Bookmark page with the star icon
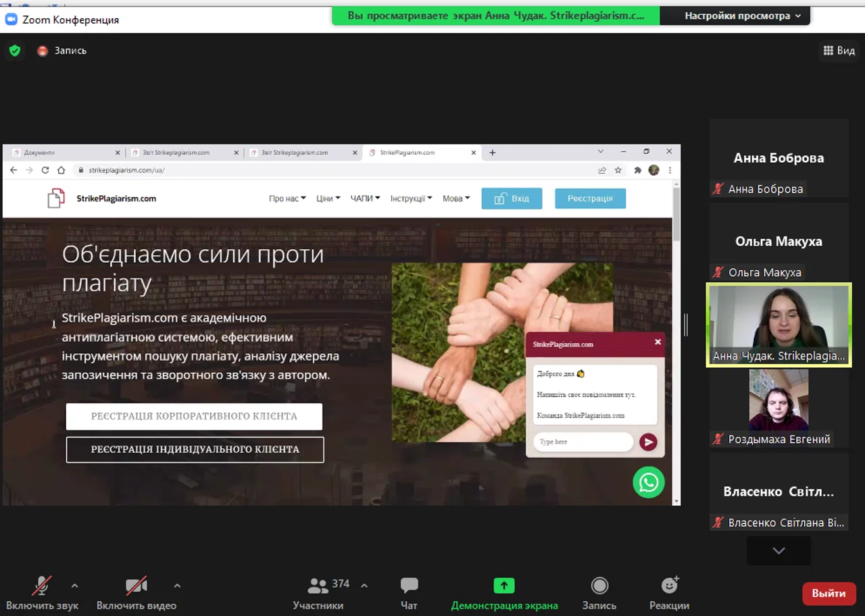 point(618,170)
